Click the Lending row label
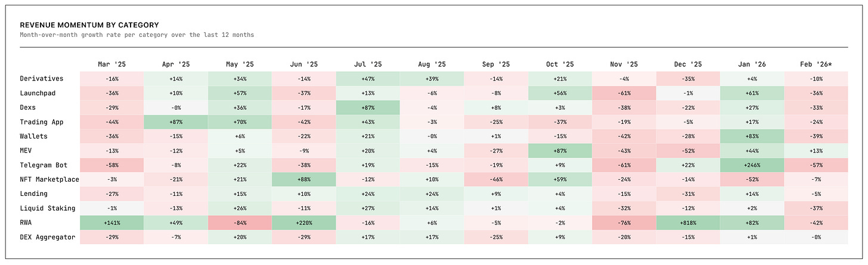The width and height of the screenshot is (868, 265). 33,194
